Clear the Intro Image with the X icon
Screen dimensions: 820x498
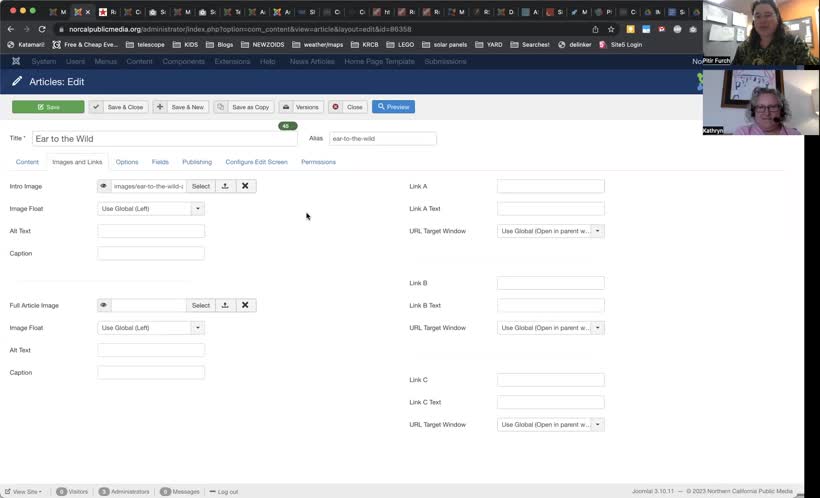click(x=245, y=186)
